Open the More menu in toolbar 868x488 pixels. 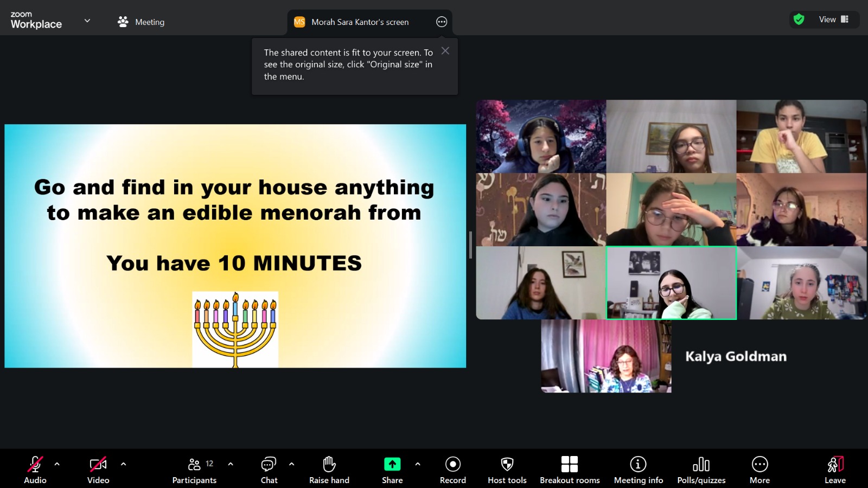click(759, 470)
